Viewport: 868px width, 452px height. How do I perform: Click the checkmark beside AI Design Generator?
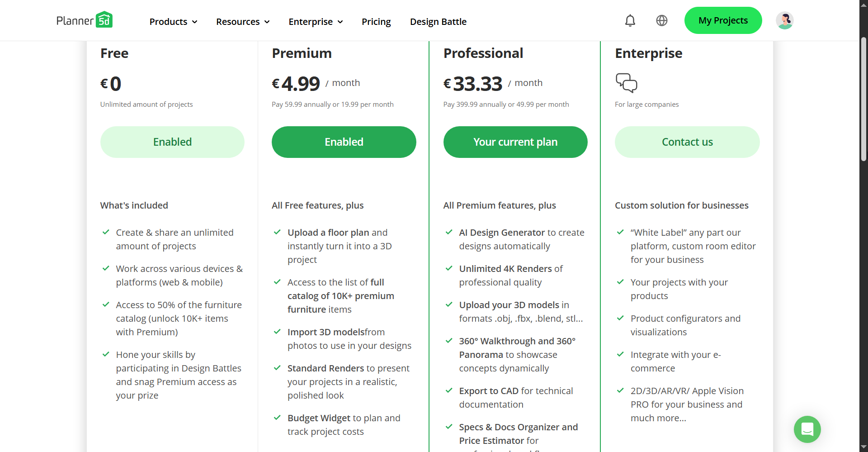point(449,232)
